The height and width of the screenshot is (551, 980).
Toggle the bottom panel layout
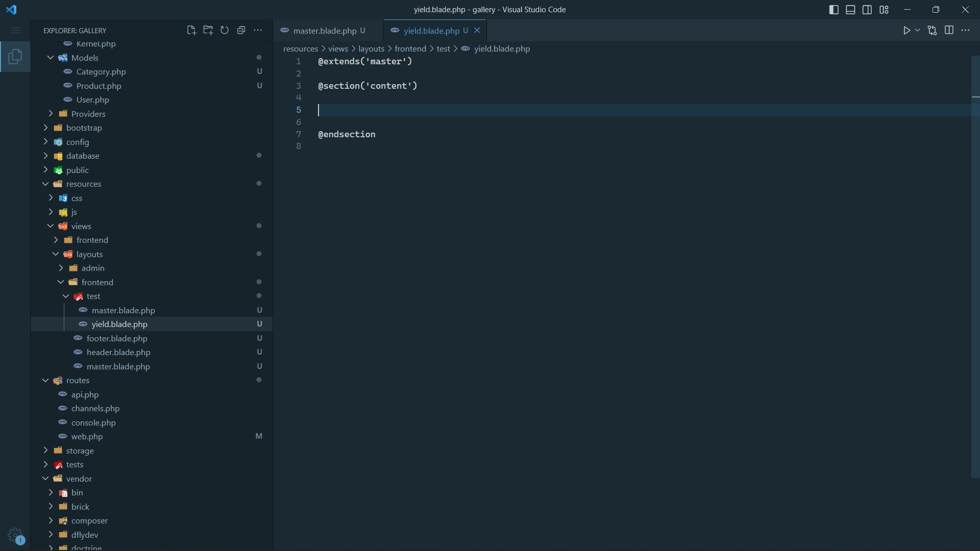pos(850,10)
